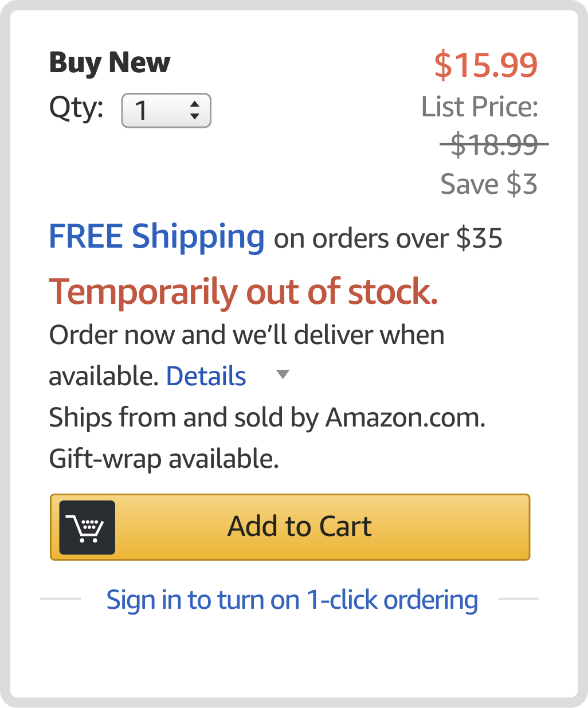Image resolution: width=588 pixels, height=708 pixels.
Task: Click the FREE Shipping text
Action: (156, 236)
